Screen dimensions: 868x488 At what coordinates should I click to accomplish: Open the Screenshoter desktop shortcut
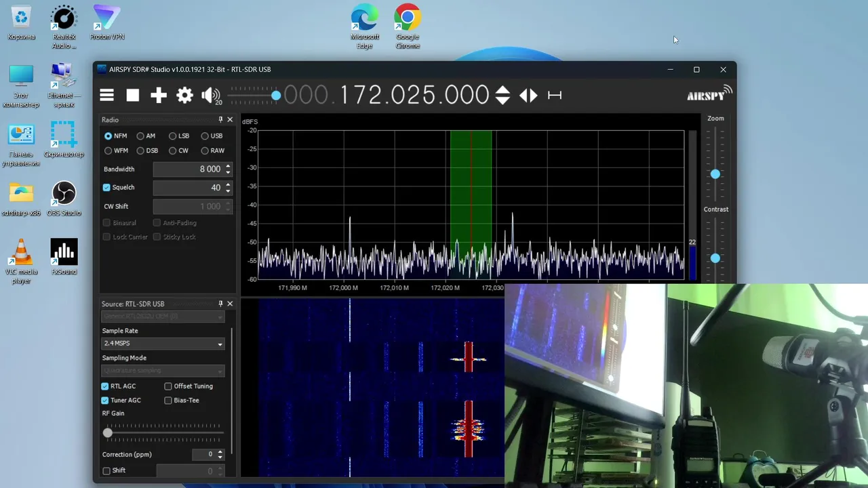pos(64,140)
